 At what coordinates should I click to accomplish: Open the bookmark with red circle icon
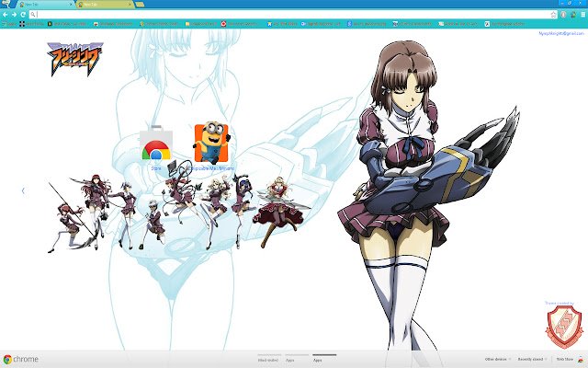[x=240, y=24]
